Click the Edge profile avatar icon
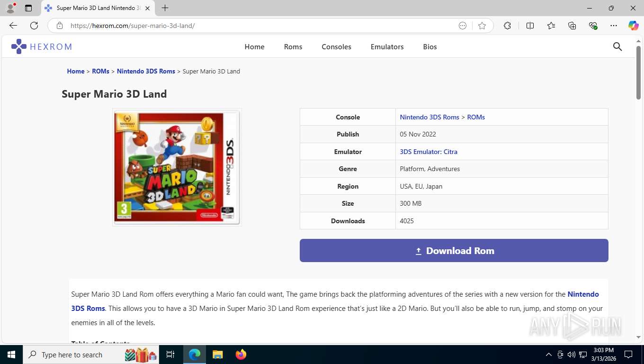644x364 pixels. coord(10,8)
